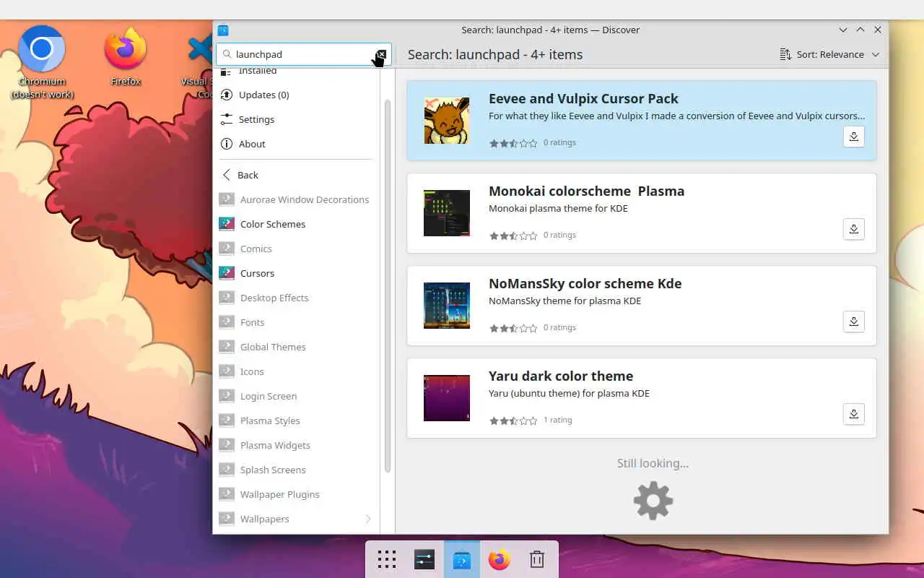924x578 pixels.
Task: Select Plasma Styles category
Action: point(296,420)
